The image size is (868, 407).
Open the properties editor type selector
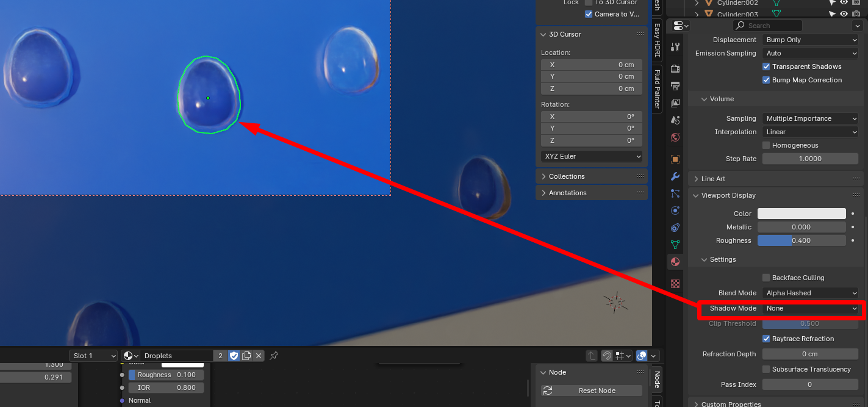coord(681,26)
